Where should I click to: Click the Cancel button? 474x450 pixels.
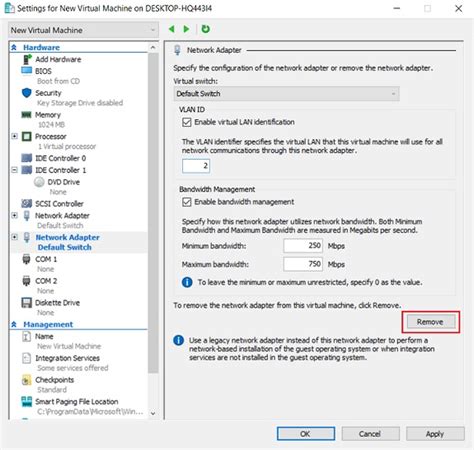pyautogui.click(x=370, y=434)
